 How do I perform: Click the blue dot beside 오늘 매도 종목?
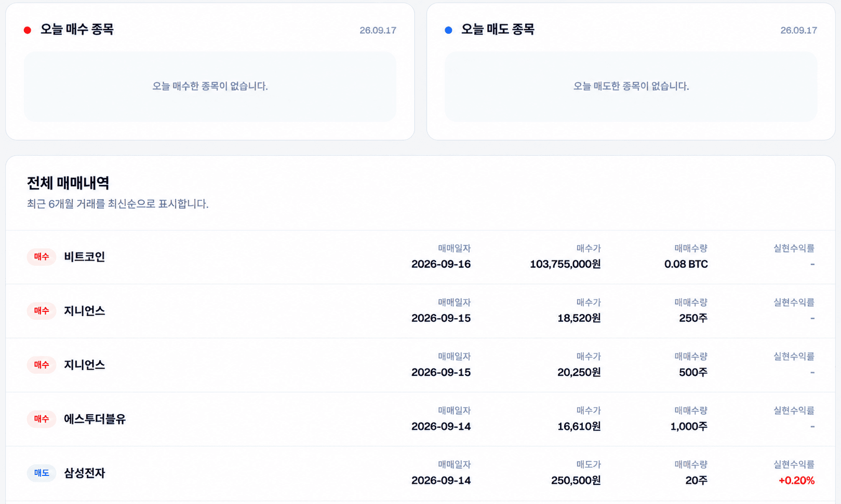coord(448,30)
